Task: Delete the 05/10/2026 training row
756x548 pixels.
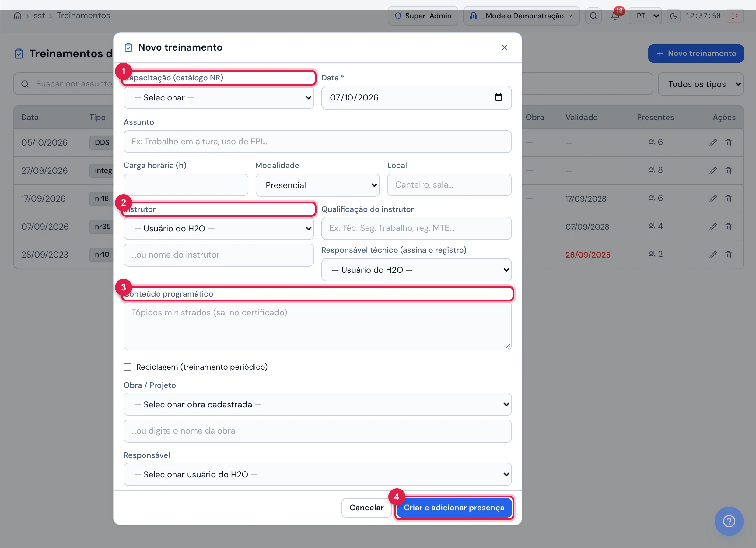Action: pos(728,143)
